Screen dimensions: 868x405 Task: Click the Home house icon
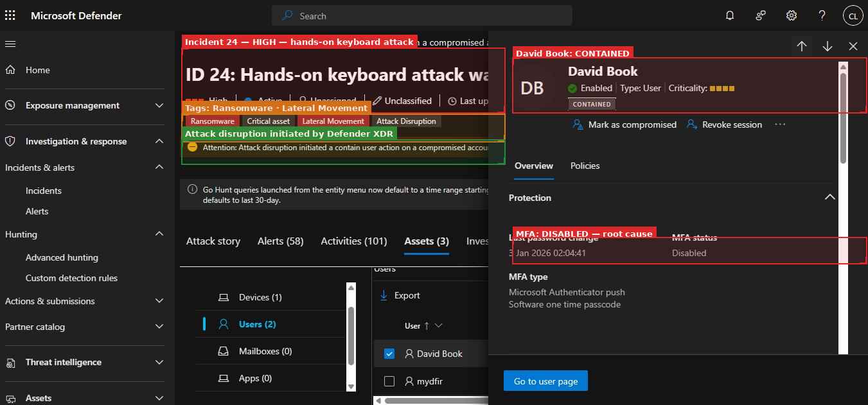click(10, 70)
